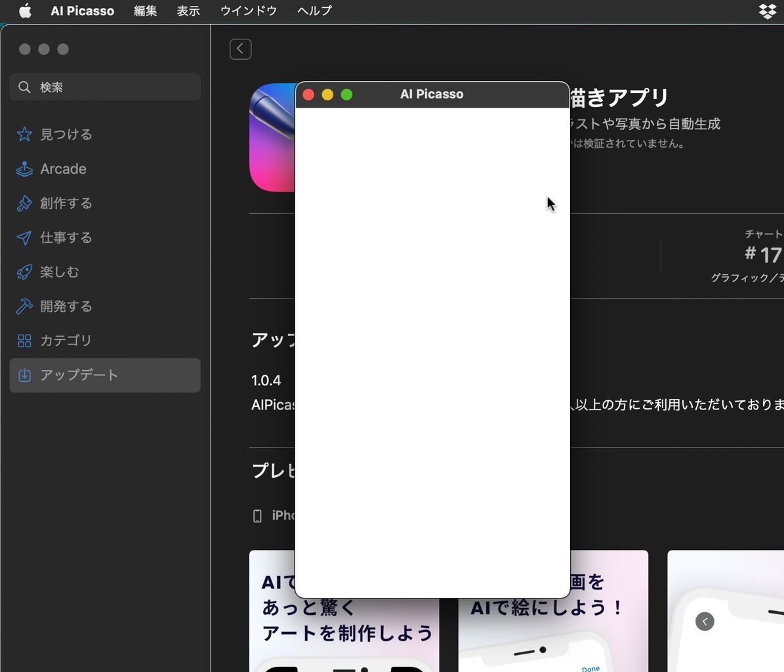784x672 pixels.
Task: Go back with App Store back button
Action: coord(241,49)
